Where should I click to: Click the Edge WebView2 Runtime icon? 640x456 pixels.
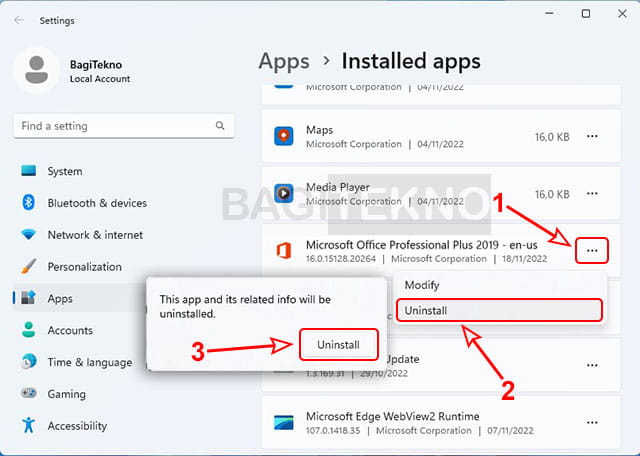click(x=284, y=423)
